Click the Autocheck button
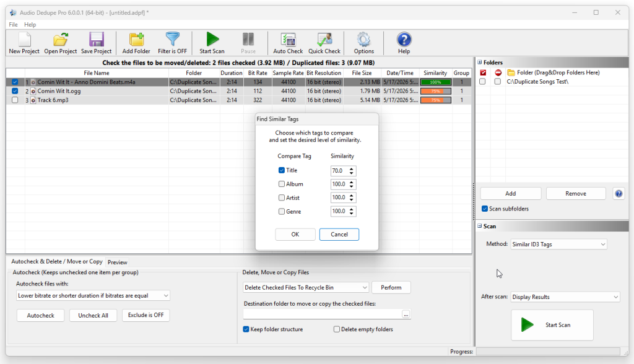The height and width of the screenshot is (364, 634). (x=40, y=316)
